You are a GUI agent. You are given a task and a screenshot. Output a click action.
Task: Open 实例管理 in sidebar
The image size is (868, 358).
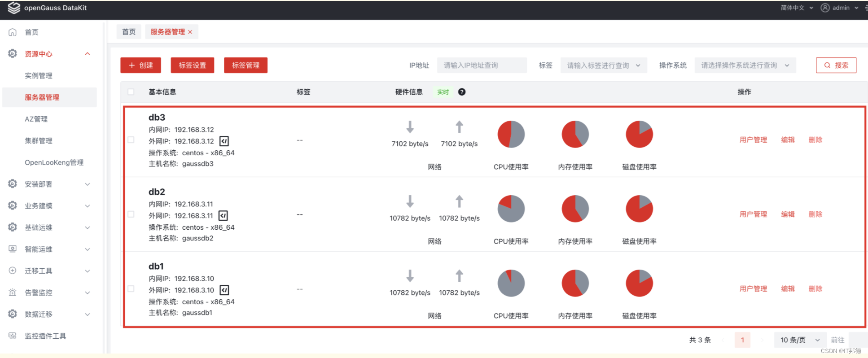point(39,76)
